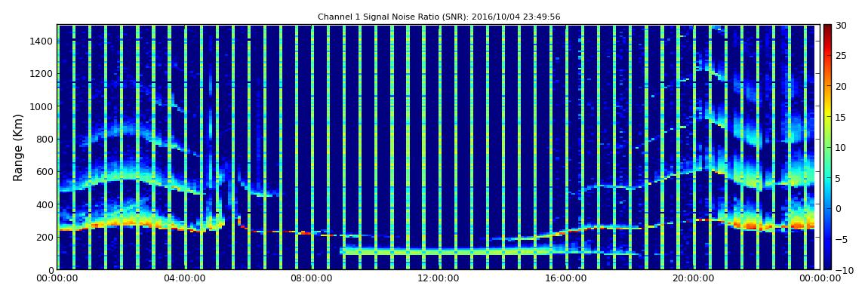Click the colorbar label -5

point(842,239)
